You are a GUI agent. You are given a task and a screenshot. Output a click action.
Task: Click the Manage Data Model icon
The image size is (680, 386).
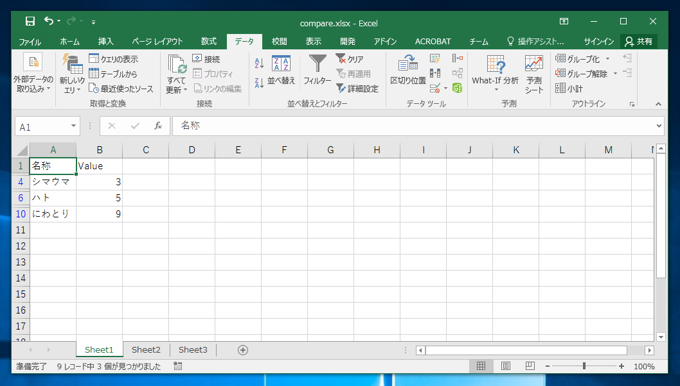click(x=458, y=88)
